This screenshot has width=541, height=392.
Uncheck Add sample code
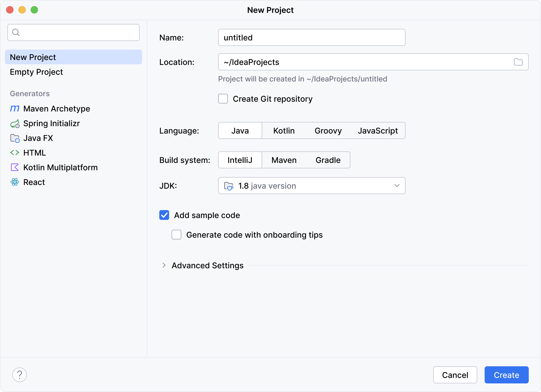[x=164, y=215]
